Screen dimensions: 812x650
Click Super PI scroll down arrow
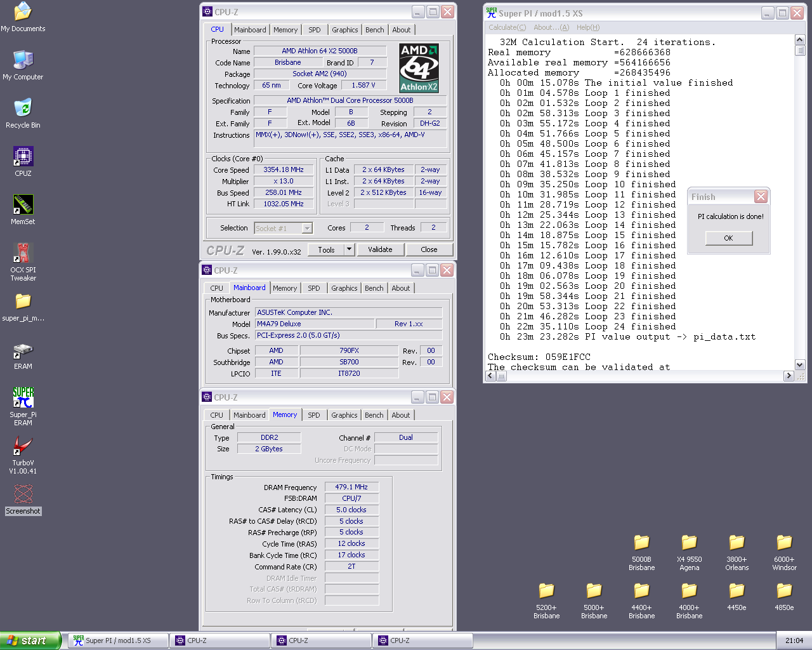[x=800, y=365]
